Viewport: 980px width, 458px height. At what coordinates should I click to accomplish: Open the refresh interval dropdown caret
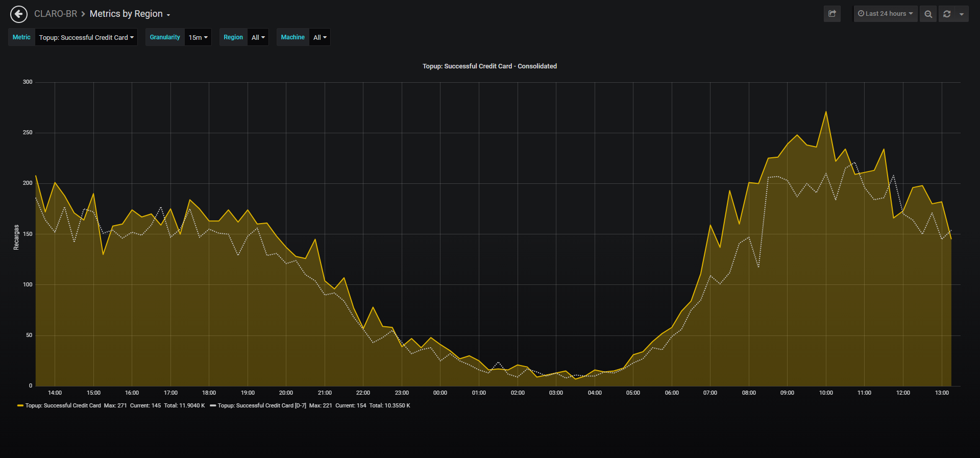coord(962,14)
